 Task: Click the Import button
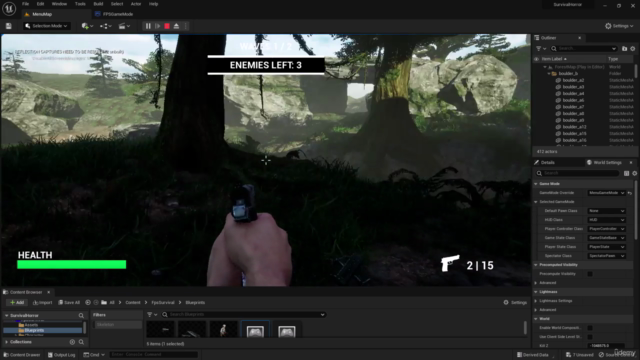[42, 302]
